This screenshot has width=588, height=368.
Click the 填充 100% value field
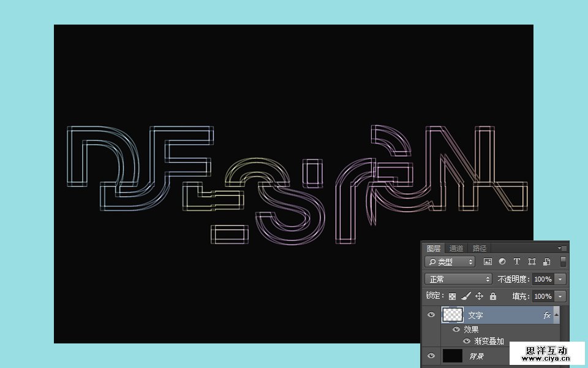tap(543, 296)
